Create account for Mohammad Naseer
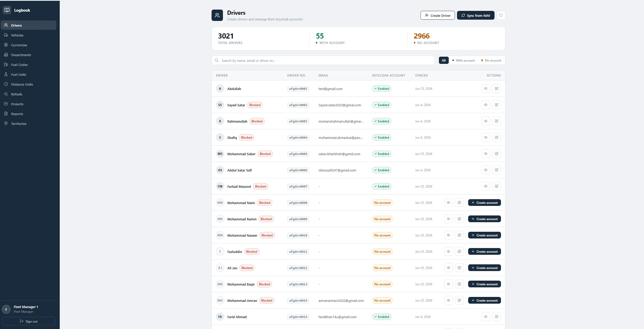Image resolution: width=644 pixels, height=329 pixels. [484, 235]
